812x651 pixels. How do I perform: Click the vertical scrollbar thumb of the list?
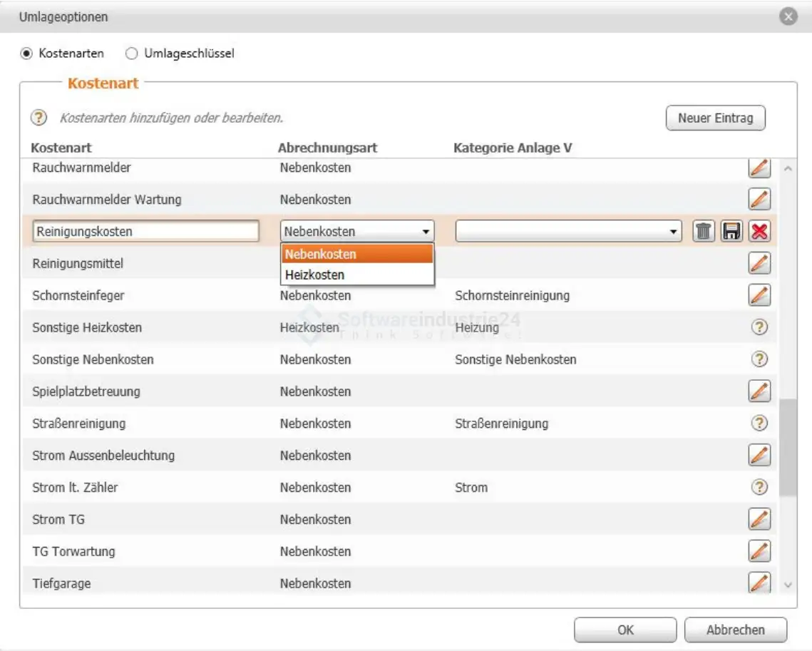[787, 448]
